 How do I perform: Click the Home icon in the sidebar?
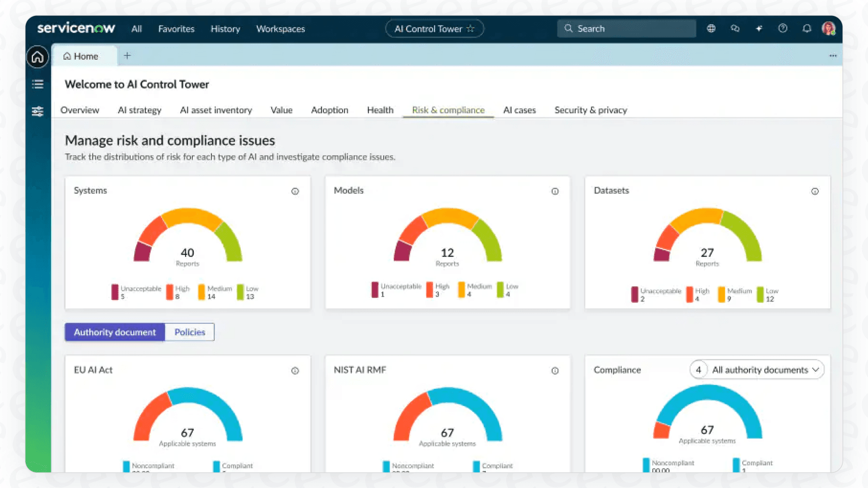[x=37, y=57]
